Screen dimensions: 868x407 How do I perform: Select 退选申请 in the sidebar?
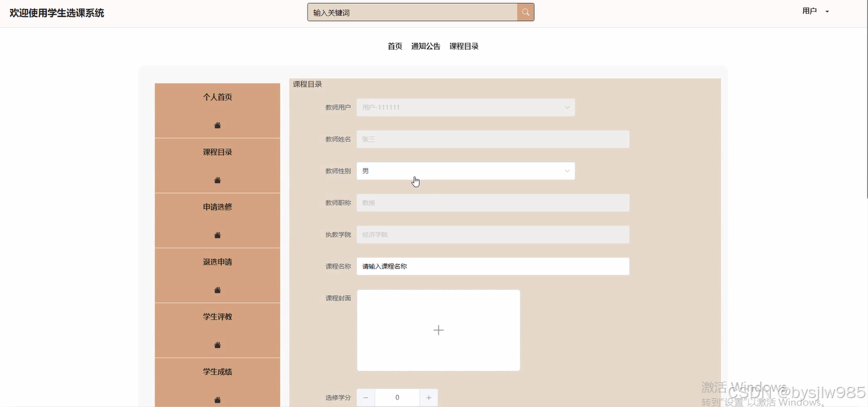(217, 261)
